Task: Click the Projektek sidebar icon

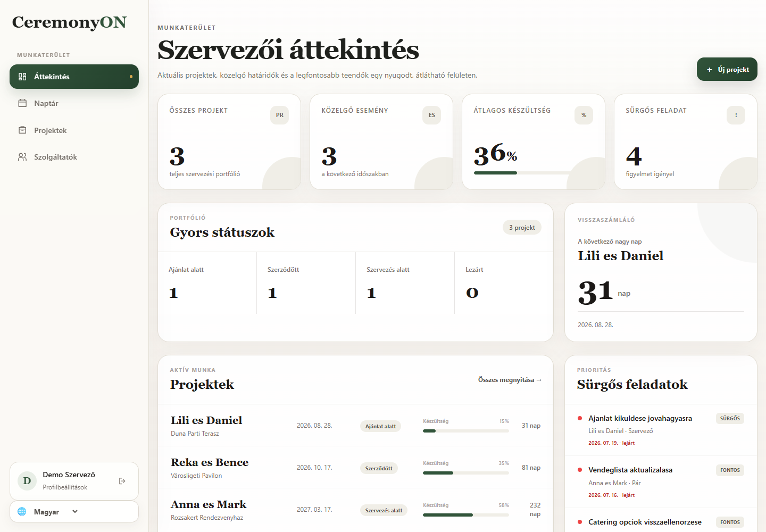Action: pos(22,130)
